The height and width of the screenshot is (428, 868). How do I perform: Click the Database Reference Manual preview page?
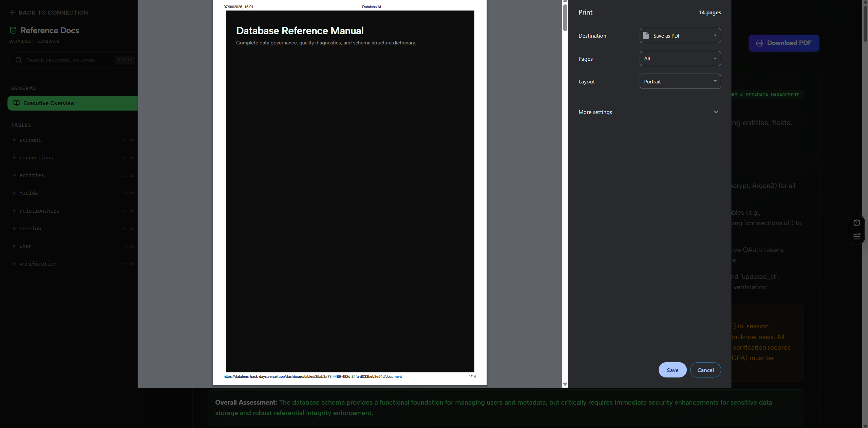(350, 192)
